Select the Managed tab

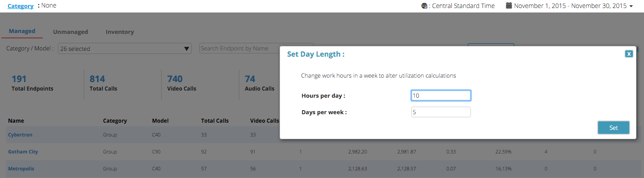pos(22,31)
